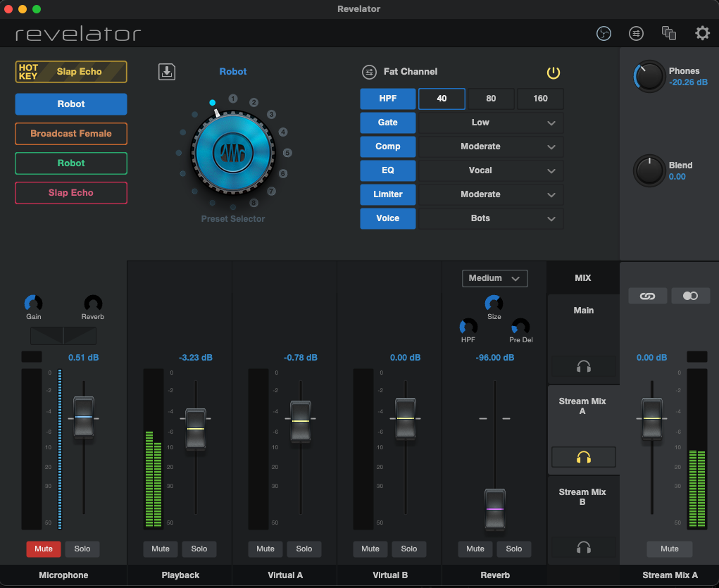Switch to the Main mix tab

[x=583, y=311]
